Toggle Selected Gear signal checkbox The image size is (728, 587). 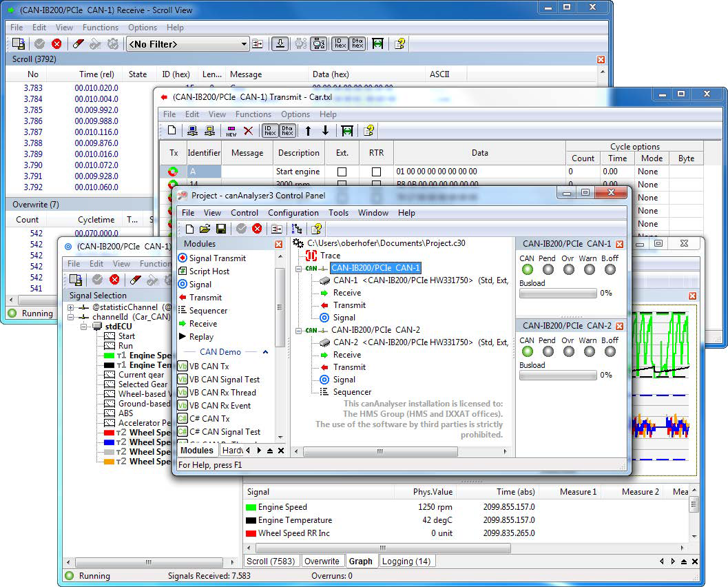point(110,384)
